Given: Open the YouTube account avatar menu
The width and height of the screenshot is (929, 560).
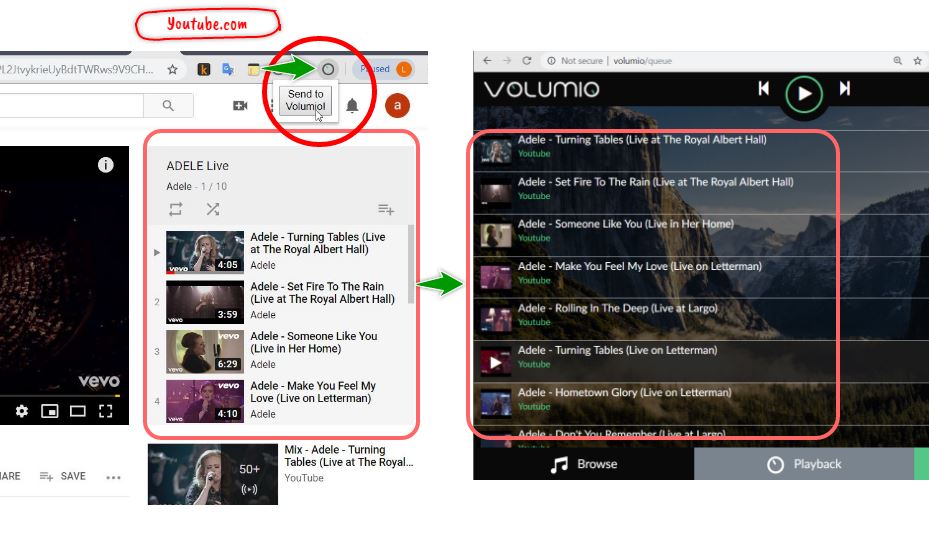Looking at the screenshot, I should [x=398, y=105].
